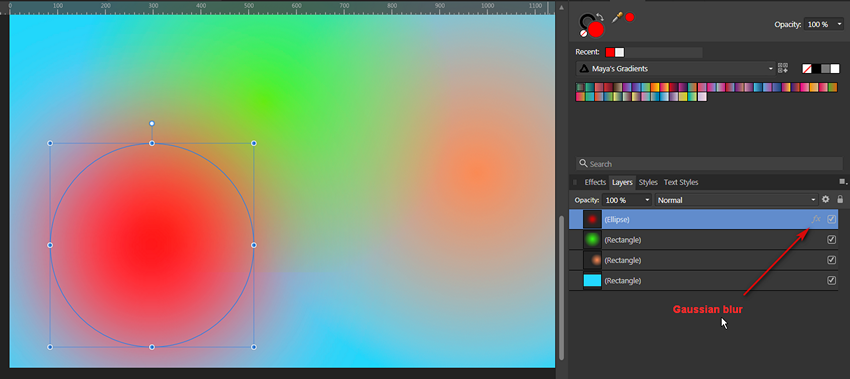Open the Swatches panel Opacity dropdown

[823, 24]
